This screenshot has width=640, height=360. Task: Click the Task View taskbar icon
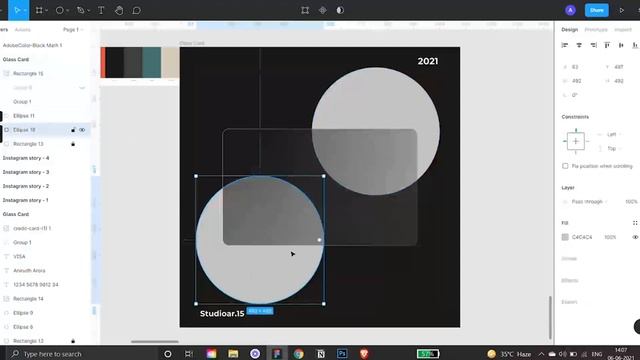click(189, 353)
